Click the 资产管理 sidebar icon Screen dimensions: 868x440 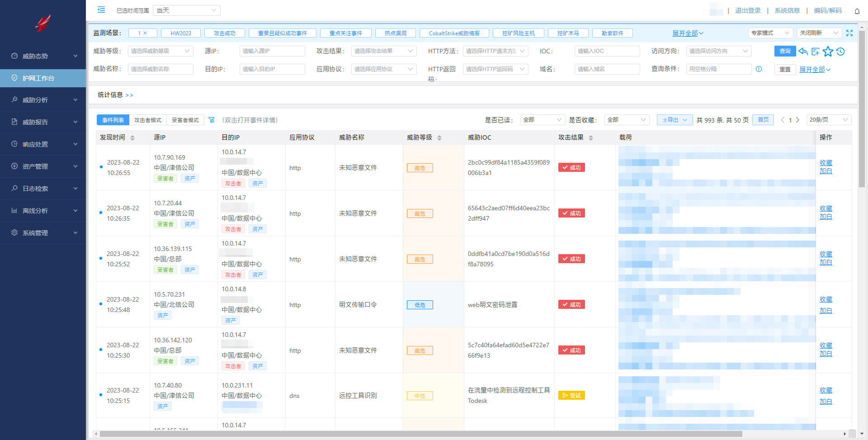click(x=14, y=166)
